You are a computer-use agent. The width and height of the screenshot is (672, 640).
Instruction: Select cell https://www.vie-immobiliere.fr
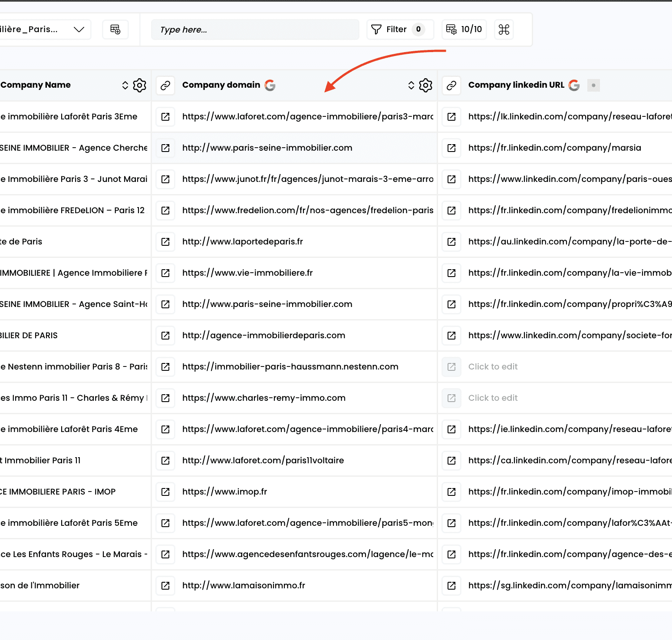(x=247, y=273)
